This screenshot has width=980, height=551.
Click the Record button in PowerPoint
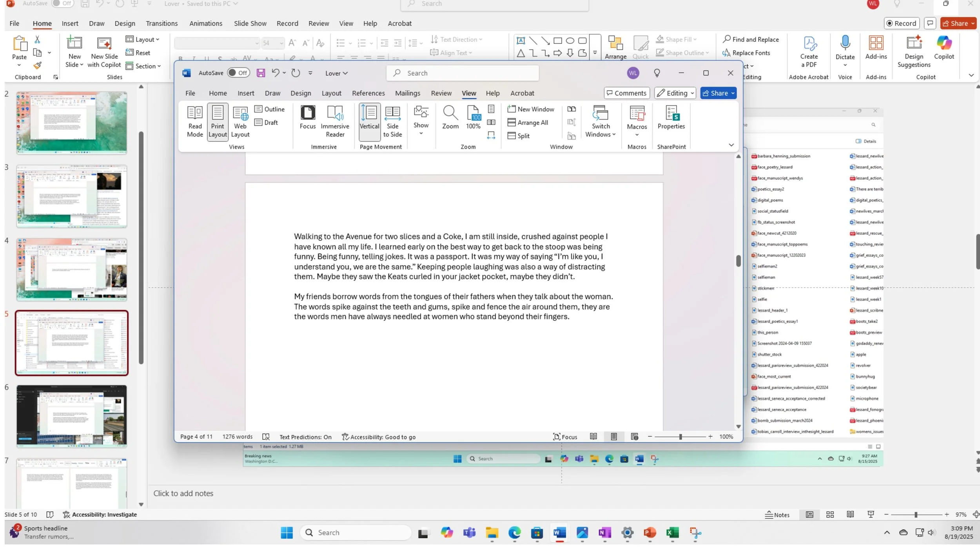click(x=901, y=24)
